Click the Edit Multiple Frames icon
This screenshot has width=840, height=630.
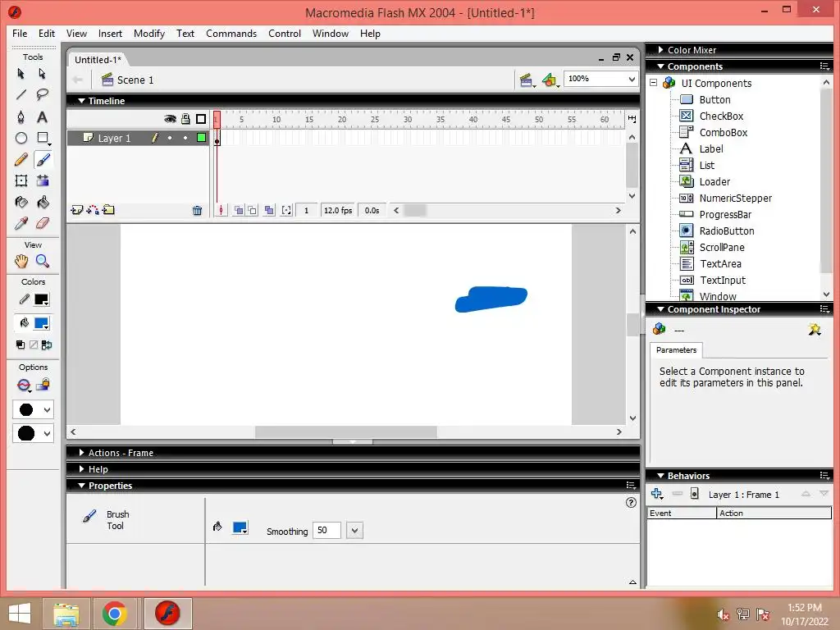click(x=269, y=211)
